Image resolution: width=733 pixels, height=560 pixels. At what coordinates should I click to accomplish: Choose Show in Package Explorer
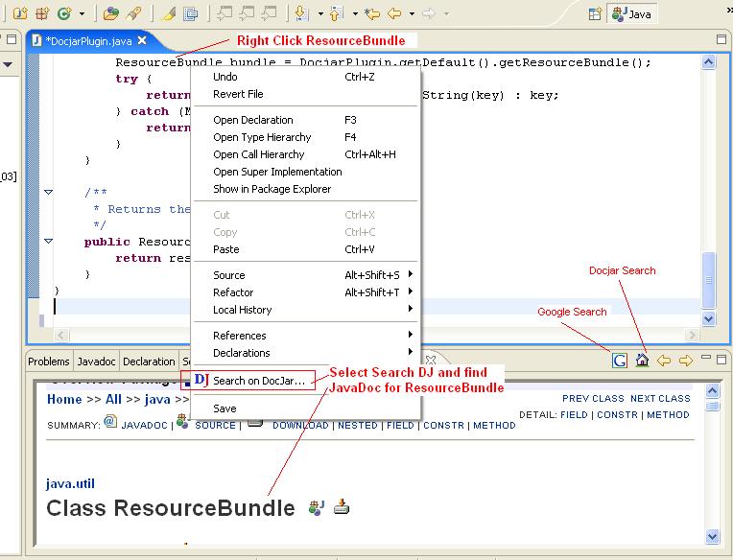[x=306, y=189]
